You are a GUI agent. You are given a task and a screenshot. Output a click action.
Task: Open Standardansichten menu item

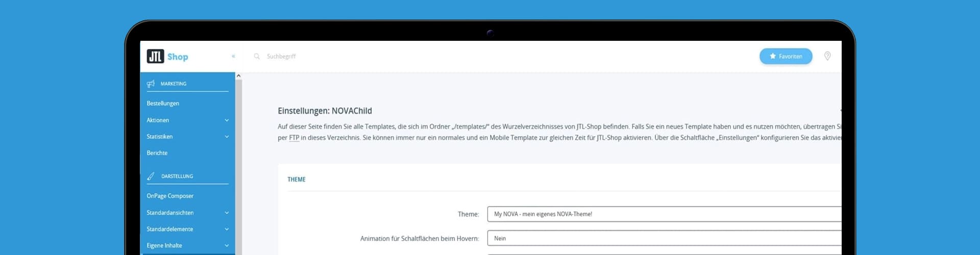point(170,213)
